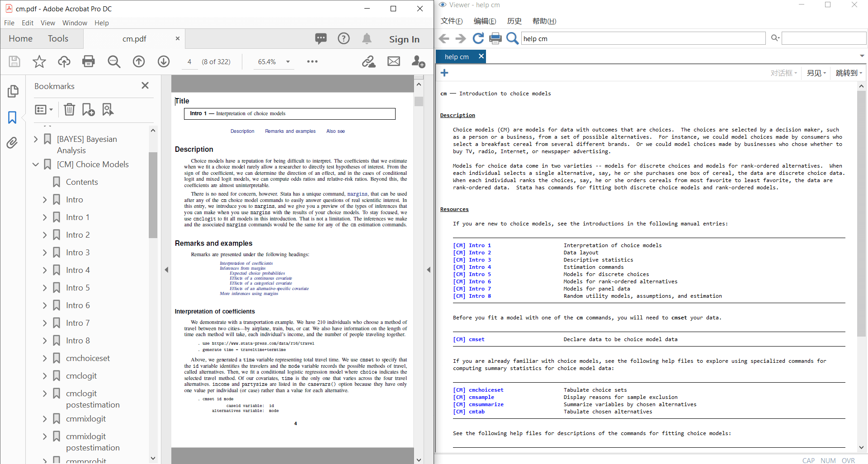Image resolution: width=868 pixels, height=464 pixels.
Task: Open the 跳转到 dropdown in Viewer
Action: (x=849, y=73)
